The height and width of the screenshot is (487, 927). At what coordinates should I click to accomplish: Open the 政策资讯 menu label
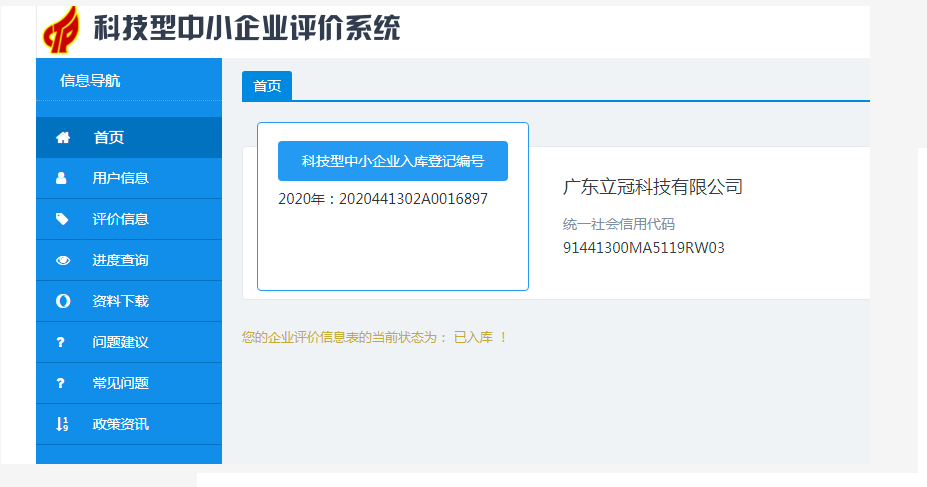(120, 424)
